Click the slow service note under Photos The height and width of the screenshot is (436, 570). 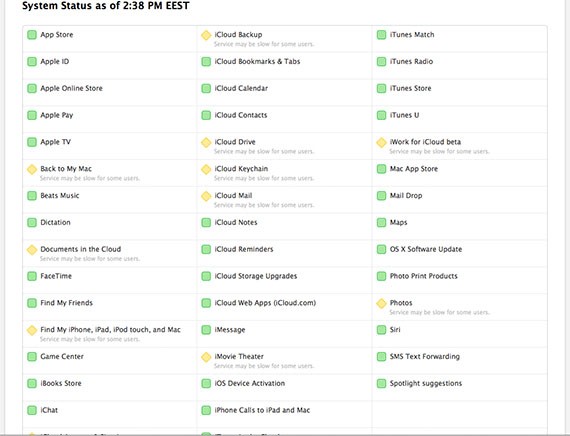[439, 312]
